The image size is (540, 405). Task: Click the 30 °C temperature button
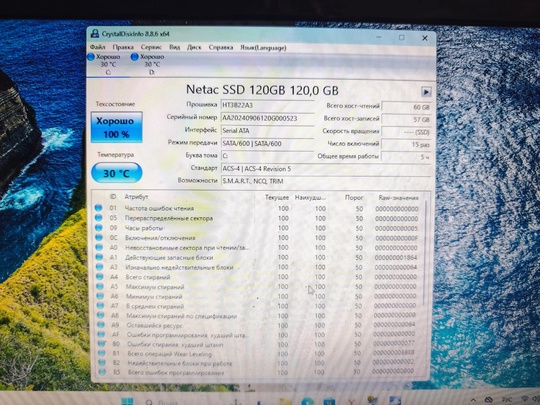[117, 173]
